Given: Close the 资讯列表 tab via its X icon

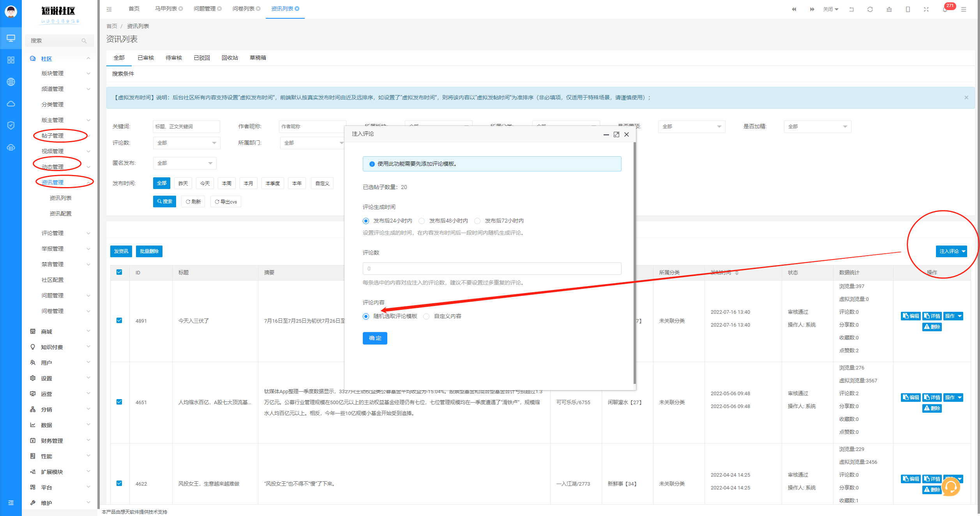Looking at the screenshot, I should coord(297,9).
